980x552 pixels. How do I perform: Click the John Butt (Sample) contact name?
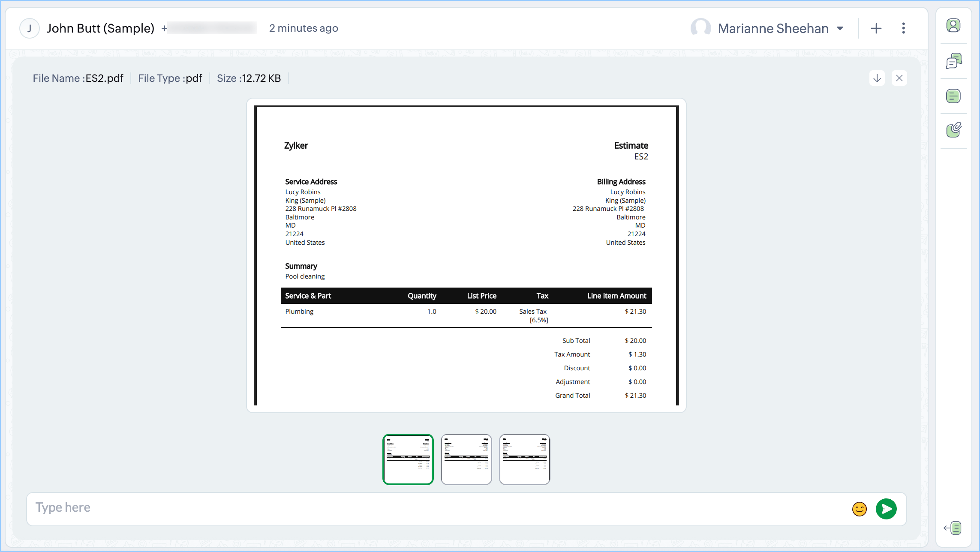100,28
